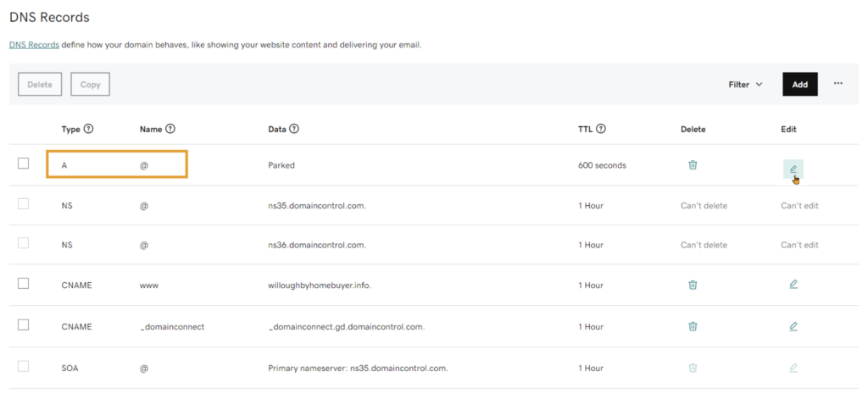Viewport: 868px width, 405px height.
Task: Open help icon next to TTL header
Action: tap(601, 129)
